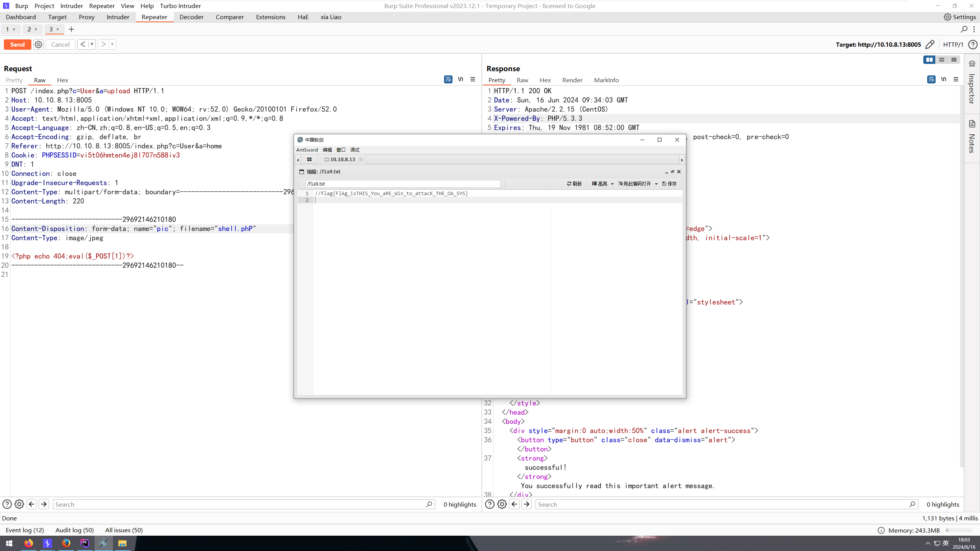
Task: Open the Proxy tool tab
Action: 87,17
